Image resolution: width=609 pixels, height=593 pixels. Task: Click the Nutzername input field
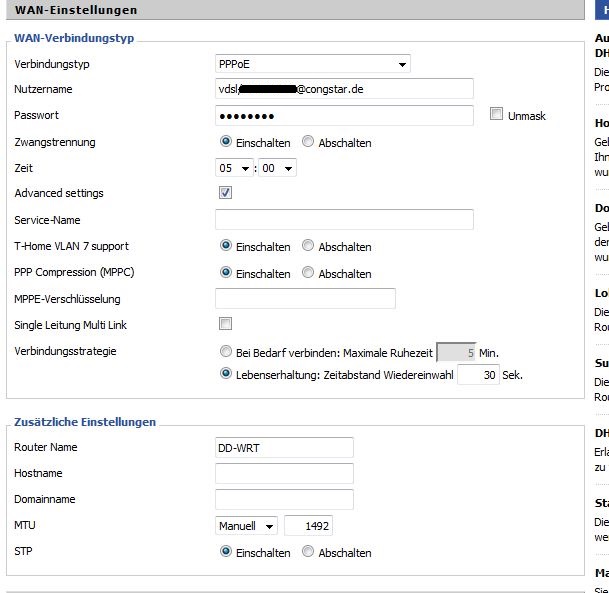pyautogui.click(x=344, y=89)
